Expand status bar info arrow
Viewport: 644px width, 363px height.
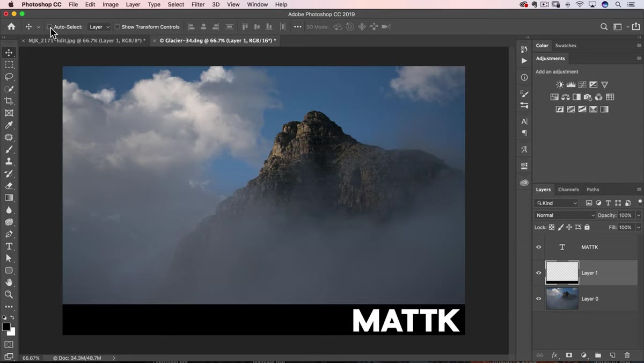pyautogui.click(x=114, y=358)
